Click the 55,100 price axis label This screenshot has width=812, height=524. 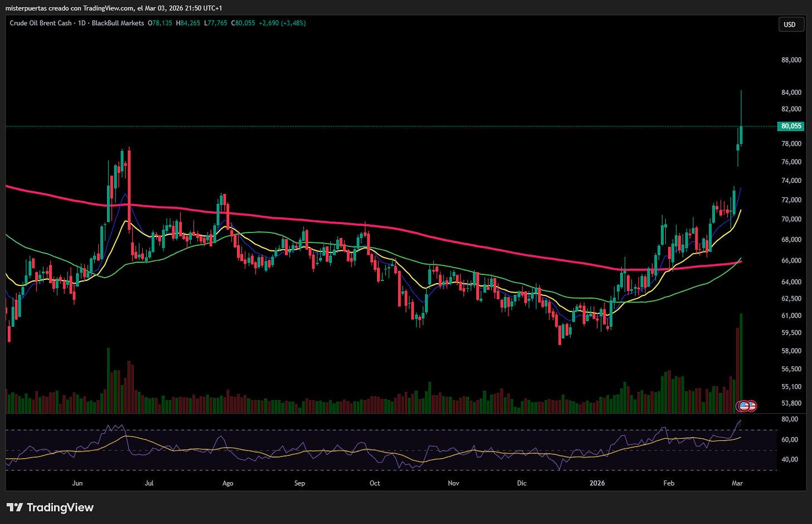[791, 386]
